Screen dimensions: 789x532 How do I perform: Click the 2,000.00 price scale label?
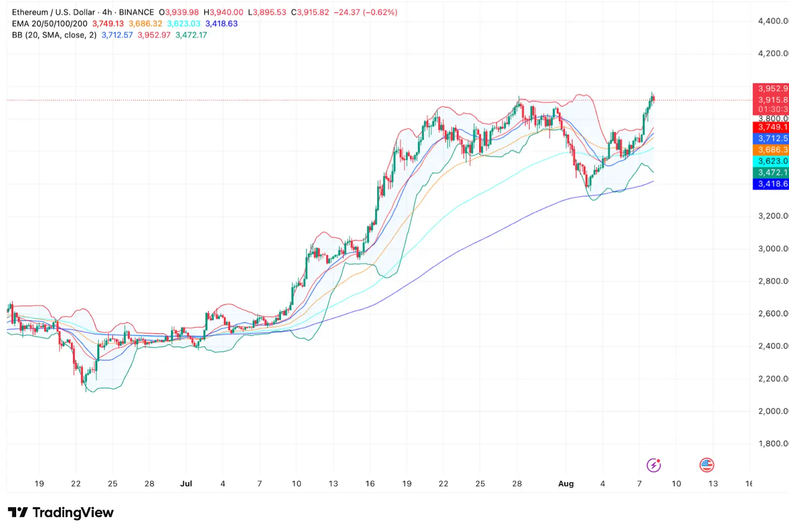pos(773,411)
